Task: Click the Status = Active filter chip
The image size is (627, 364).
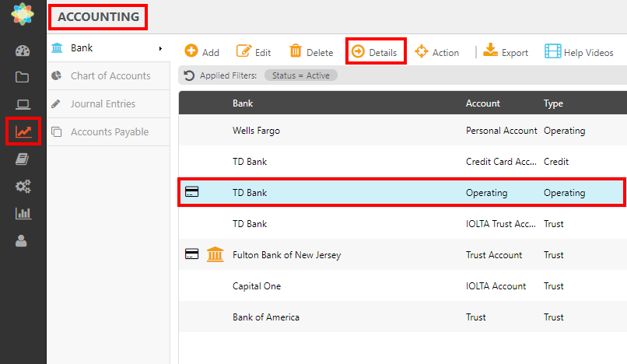Action: click(x=301, y=75)
